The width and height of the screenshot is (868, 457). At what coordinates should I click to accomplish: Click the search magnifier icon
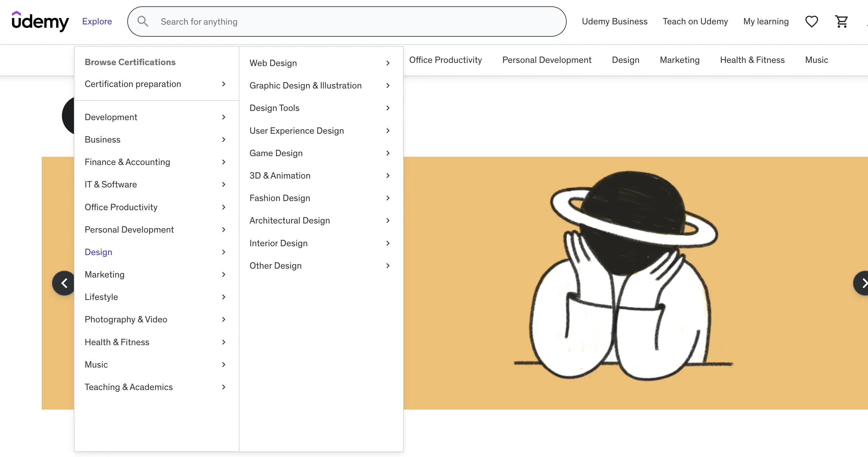(x=142, y=21)
